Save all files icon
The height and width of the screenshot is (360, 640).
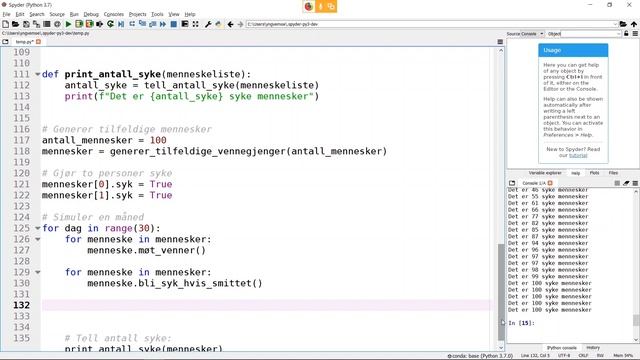(x=36, y=24)
